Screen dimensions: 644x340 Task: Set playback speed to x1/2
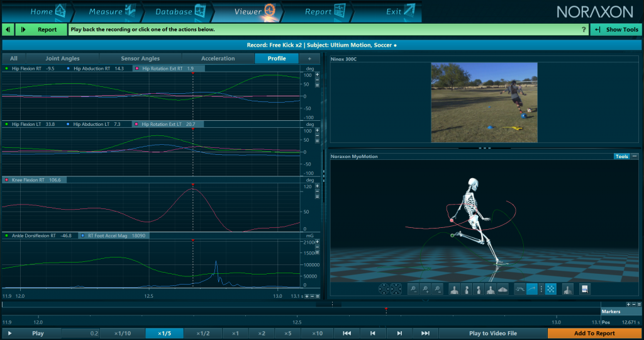[203, 333]
